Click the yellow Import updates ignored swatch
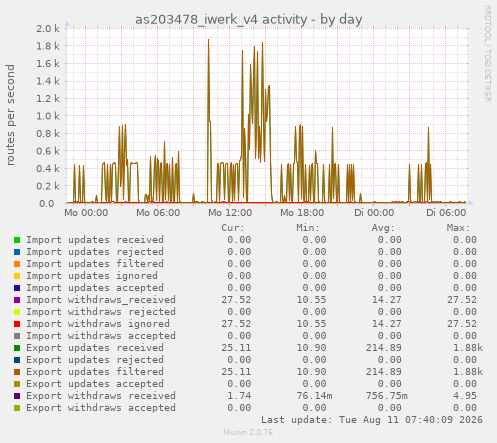 [17, 276]
